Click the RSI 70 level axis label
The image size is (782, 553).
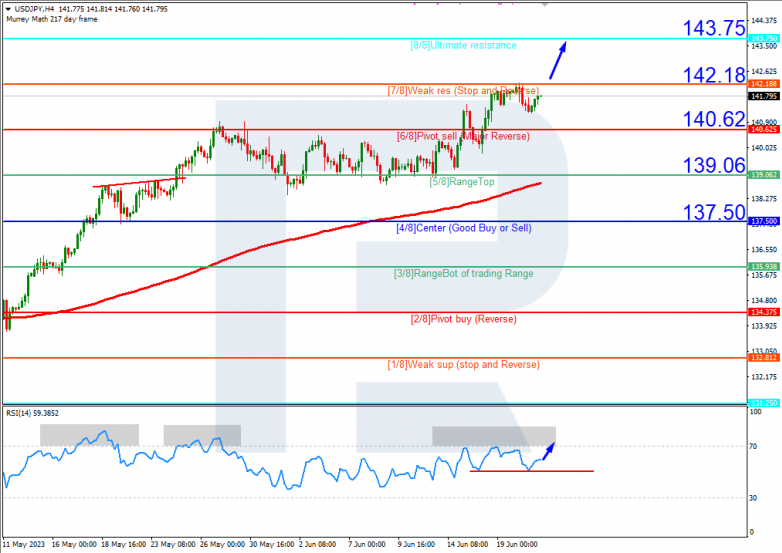tap(753, 446)
